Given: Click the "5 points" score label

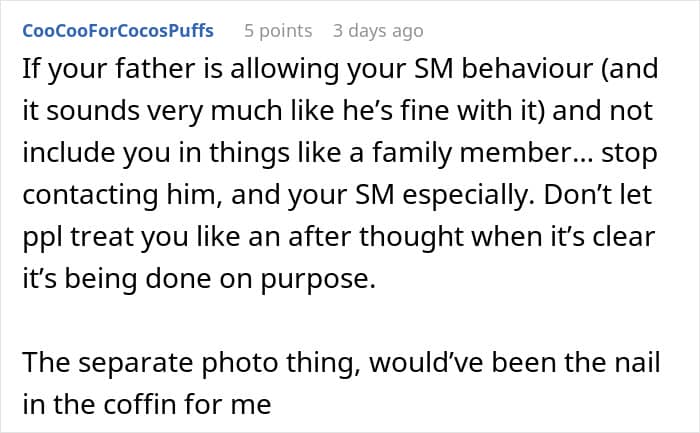Looking at the screenshot, I should click(x=279, y=31).
